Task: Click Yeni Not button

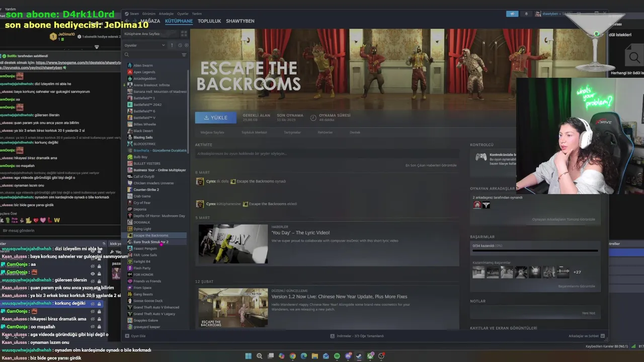Action: pyautogui.click(x=588, y=313)
